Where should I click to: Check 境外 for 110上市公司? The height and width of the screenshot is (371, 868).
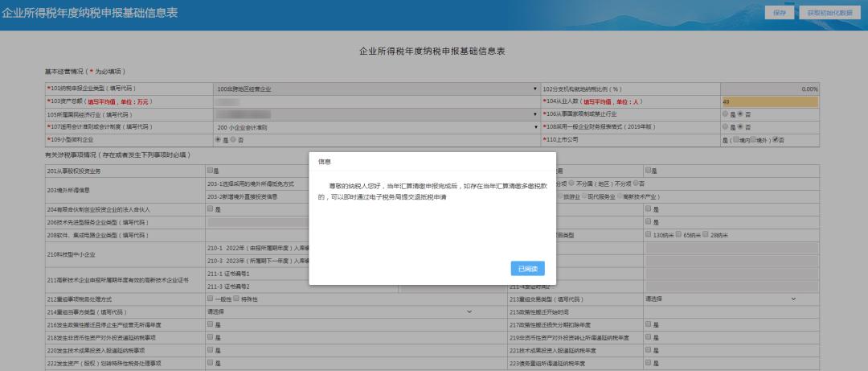pos(753,140)
